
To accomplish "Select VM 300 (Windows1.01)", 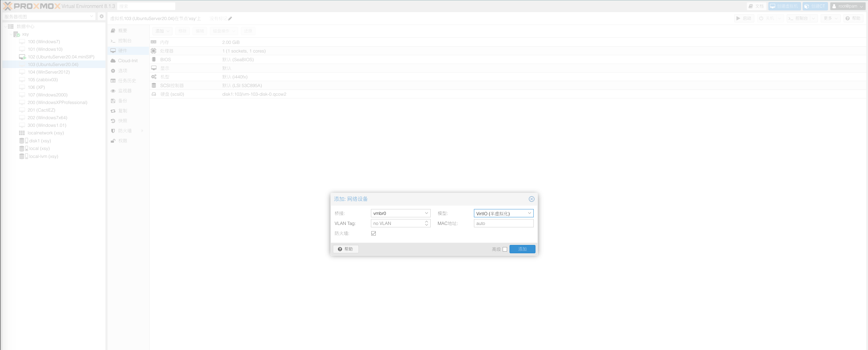I will [47, 125].
